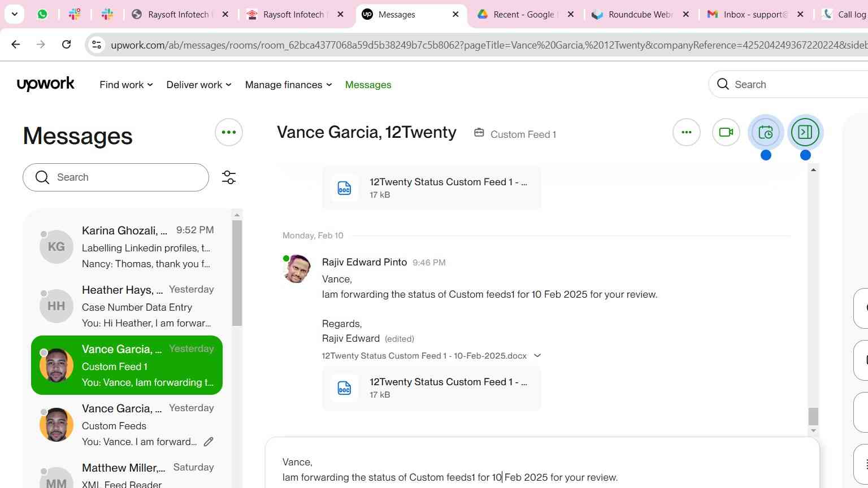The image size is (868, 488).
Task: Click KG avatar in conversation list
Action: coord(56,247)
